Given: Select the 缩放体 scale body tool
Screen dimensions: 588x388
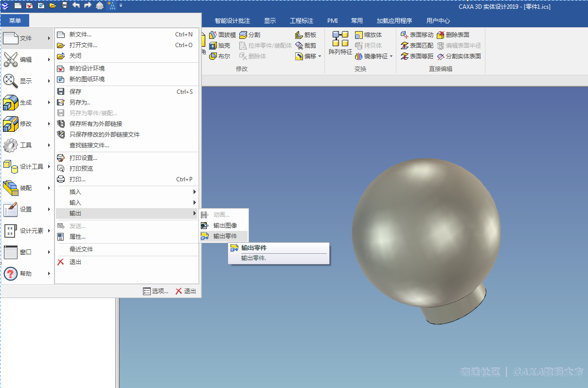Looking at the screenshot, I should point(369,35).
